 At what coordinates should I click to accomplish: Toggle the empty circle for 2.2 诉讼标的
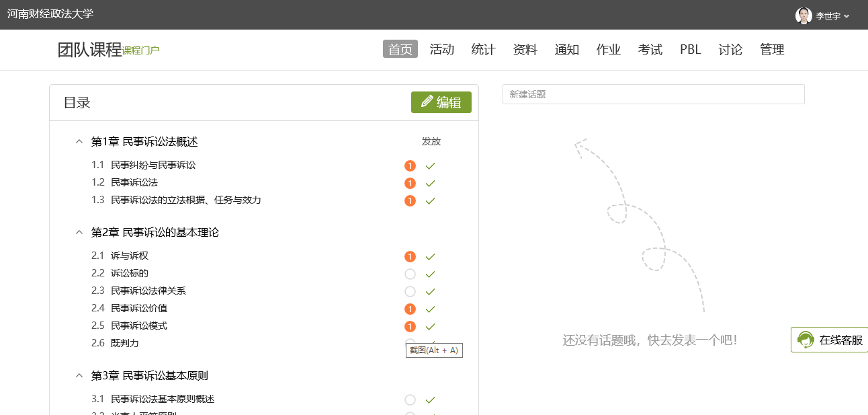click(410, 274)
